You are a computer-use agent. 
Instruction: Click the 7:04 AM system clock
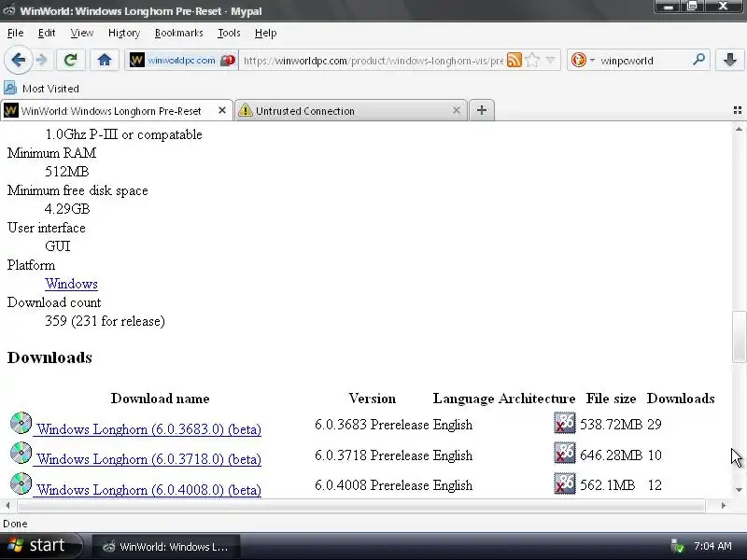[712, 546]
